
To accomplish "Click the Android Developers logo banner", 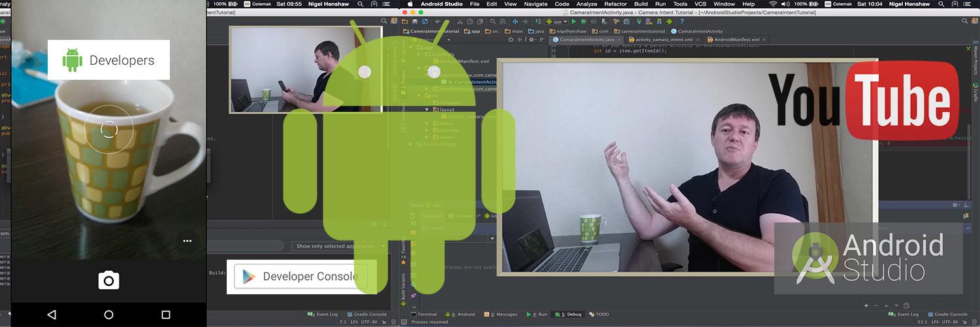I will pos(108,60).
